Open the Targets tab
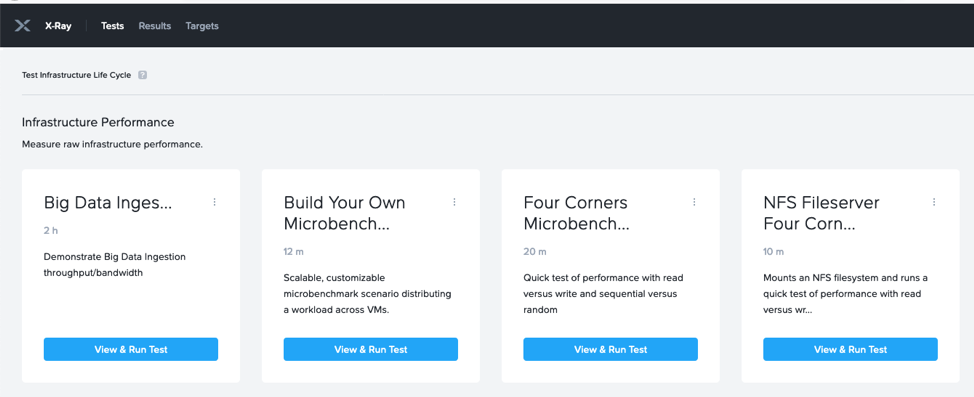Image resolution: width=974 pixels, height=397 pixels. click(202, 26)
